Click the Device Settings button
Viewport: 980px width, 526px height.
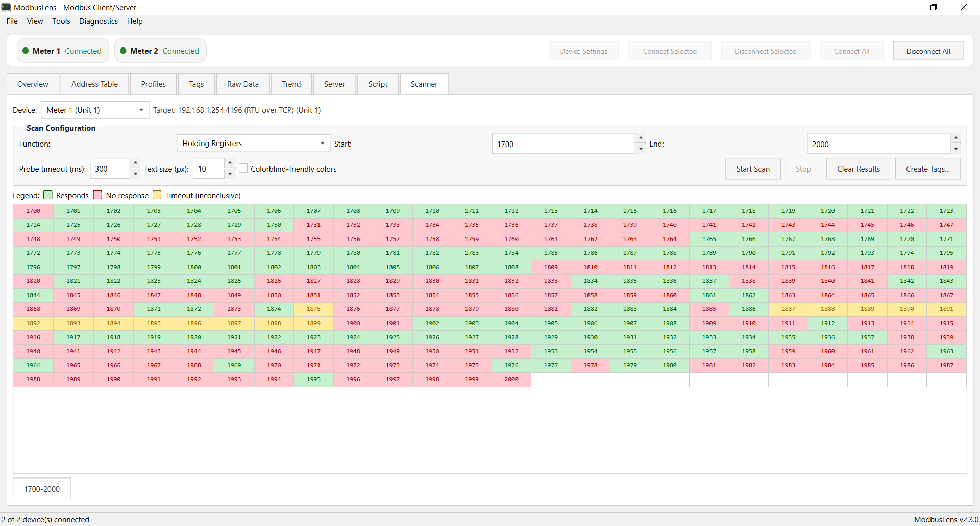(583, 51)
